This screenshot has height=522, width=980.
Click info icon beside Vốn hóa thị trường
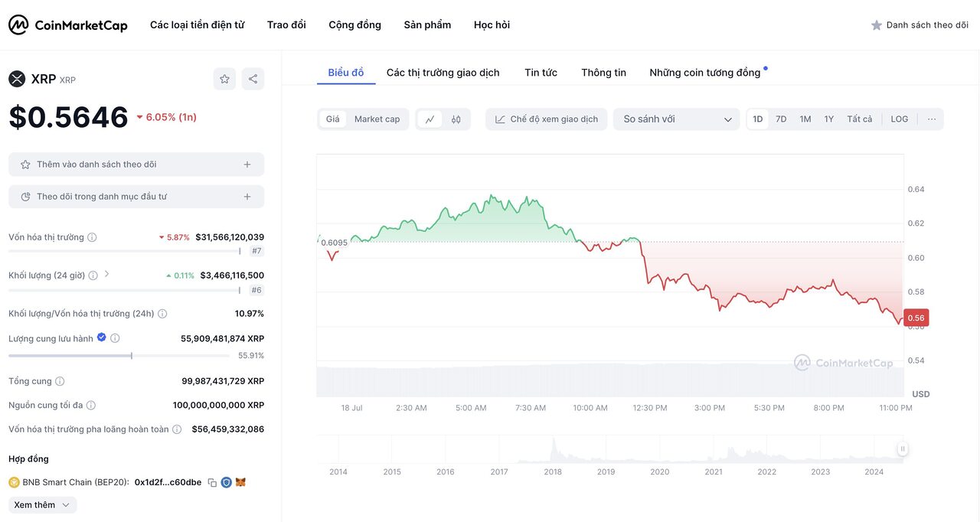92,237
